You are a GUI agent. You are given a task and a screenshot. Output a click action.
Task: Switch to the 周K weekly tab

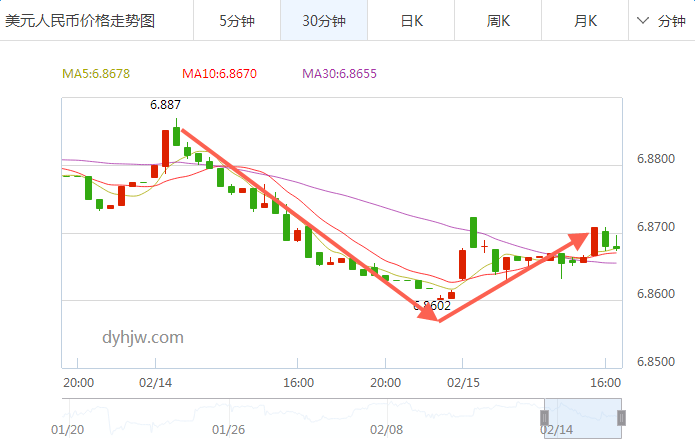click(499, 20)
